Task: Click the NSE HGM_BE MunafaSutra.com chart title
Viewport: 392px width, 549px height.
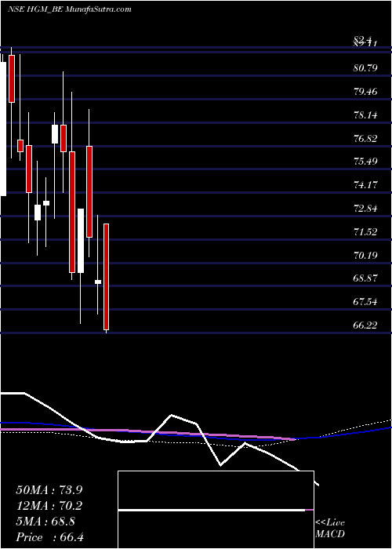Action: click(x=69, y=9)
